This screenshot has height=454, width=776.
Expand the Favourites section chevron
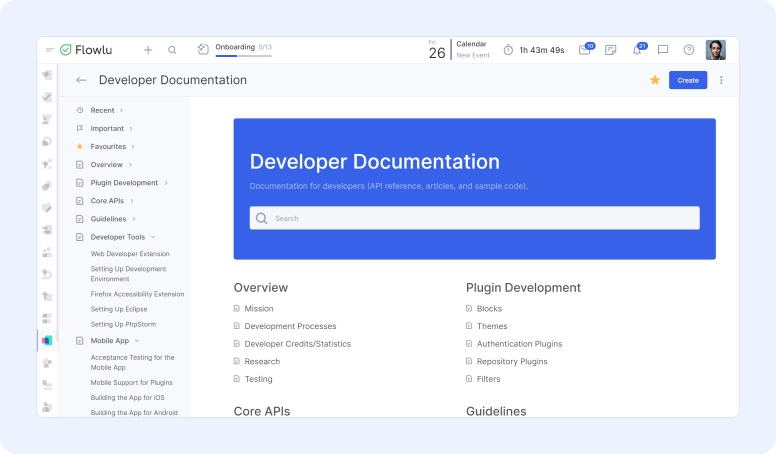click(x=133, y=147)
